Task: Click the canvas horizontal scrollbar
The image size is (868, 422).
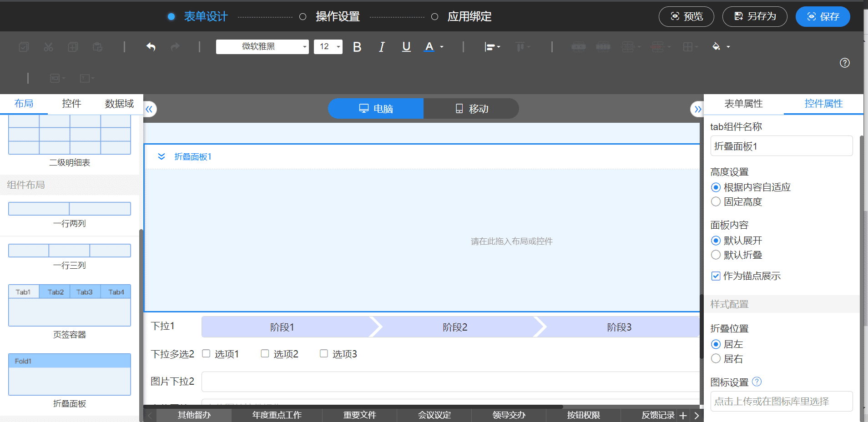Action: 353,407
